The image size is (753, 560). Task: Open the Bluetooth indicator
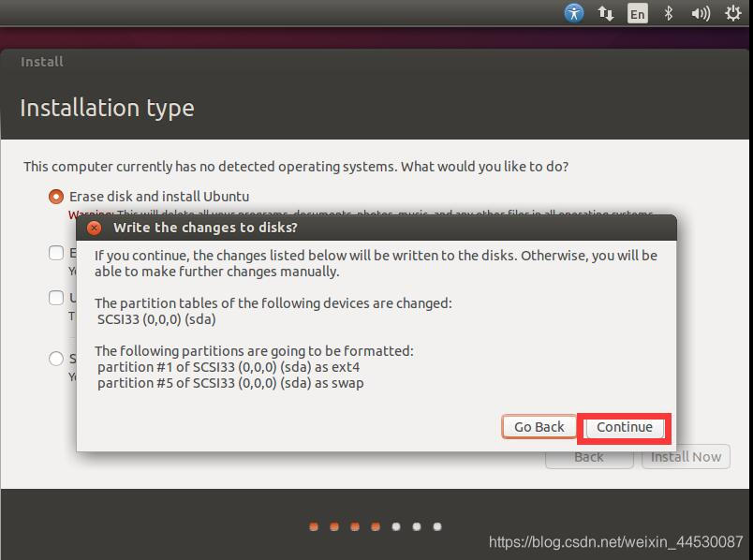(668, 13)
